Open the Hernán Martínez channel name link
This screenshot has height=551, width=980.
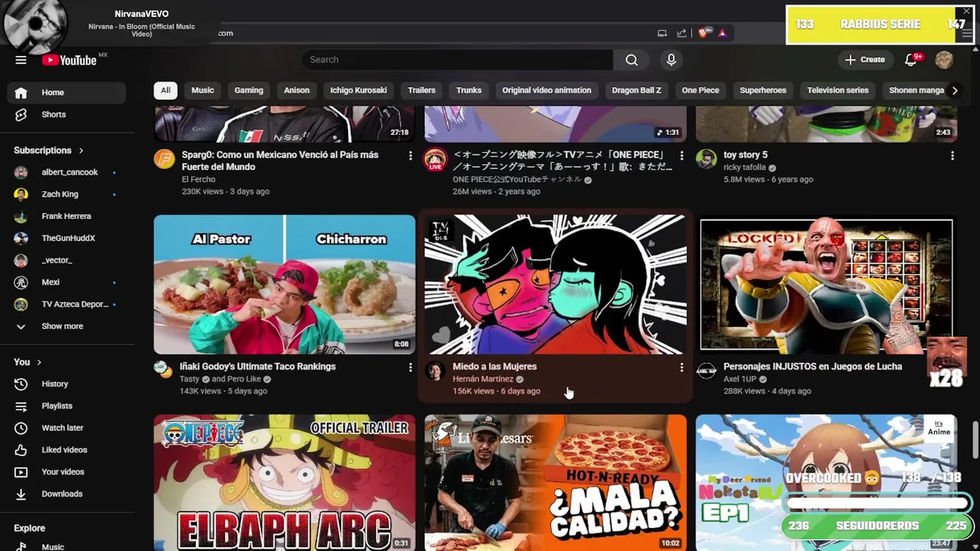click(482, 379)
